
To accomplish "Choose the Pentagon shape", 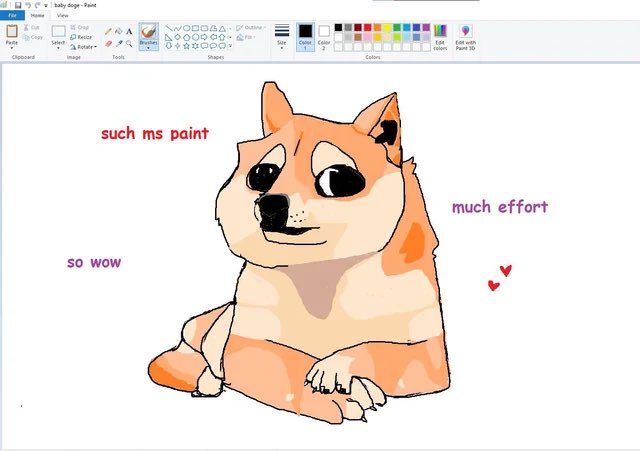I will [186, 37].
